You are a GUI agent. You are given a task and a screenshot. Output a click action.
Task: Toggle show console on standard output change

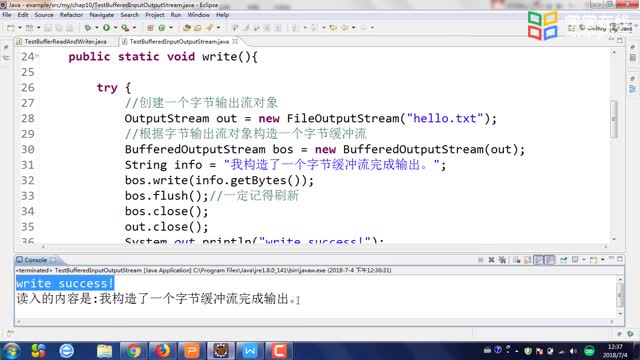tap(539, 260)
